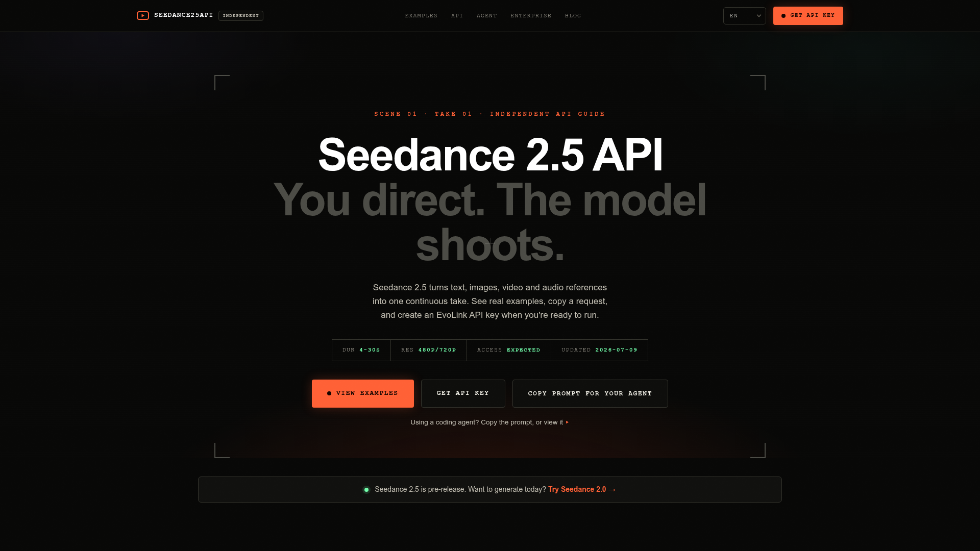Click the INDEPENDENT badge in header
Viewport: 980px width, 551px height.
click(241, 16)
